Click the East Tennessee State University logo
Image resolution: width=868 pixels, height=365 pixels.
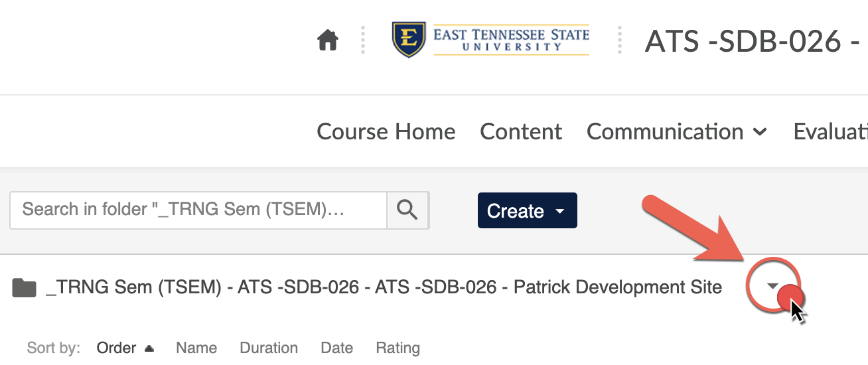point(490,40)
